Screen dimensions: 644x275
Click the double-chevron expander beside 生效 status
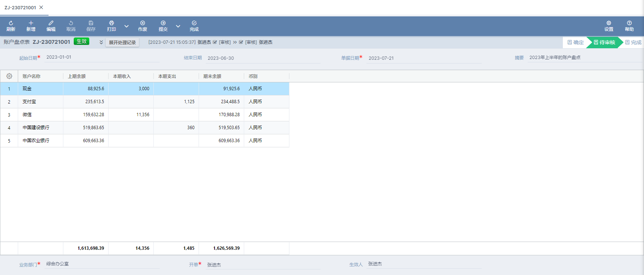point(101,42)
